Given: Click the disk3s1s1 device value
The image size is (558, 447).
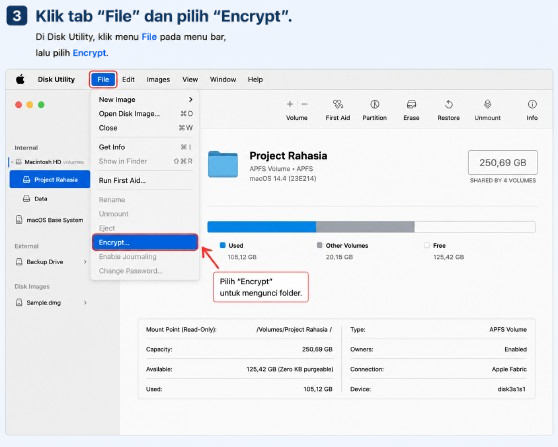Looking at the screenshot, I should (512, 389).
